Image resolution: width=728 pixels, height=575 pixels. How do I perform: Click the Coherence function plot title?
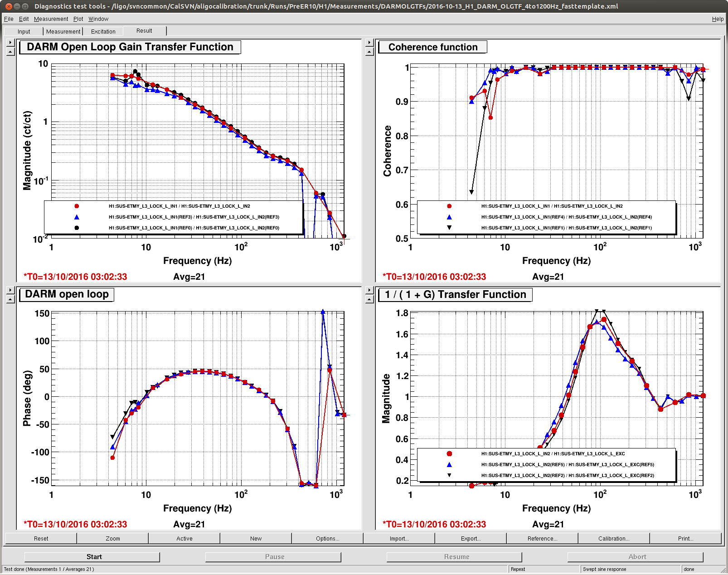pyautogui.click(x=433, y=47)
